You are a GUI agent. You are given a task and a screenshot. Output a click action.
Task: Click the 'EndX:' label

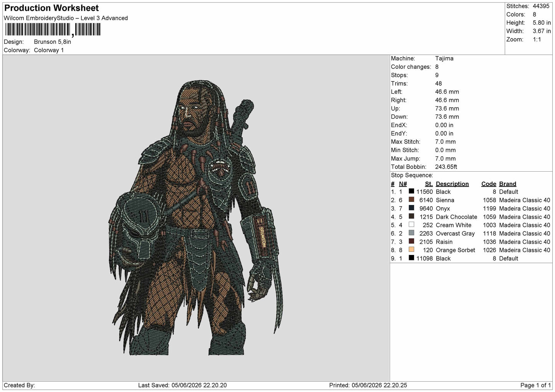[399, 125]
